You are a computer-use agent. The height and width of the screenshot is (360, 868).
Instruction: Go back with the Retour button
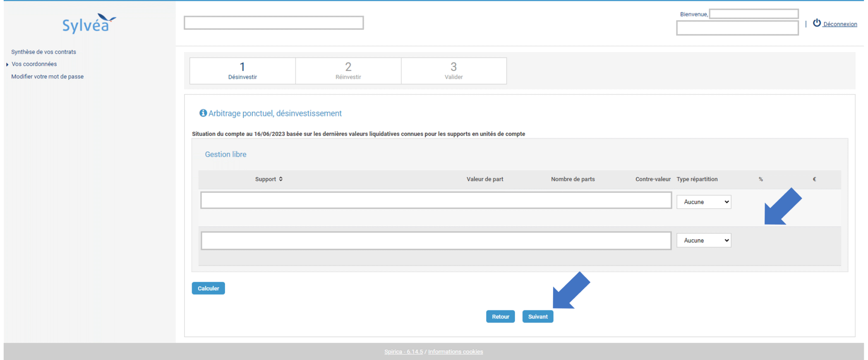click(500, 317)
